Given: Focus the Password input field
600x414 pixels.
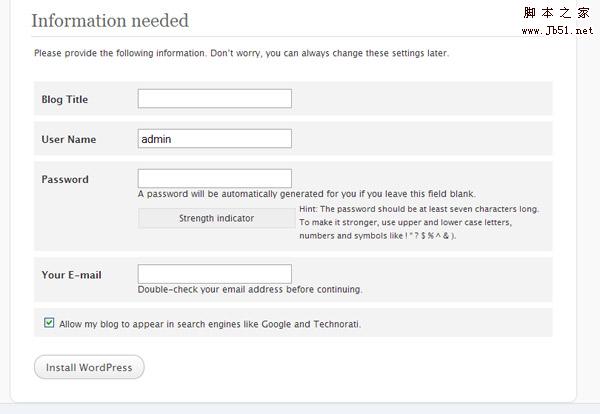Looking at the screenshot, I should (214, 178).
